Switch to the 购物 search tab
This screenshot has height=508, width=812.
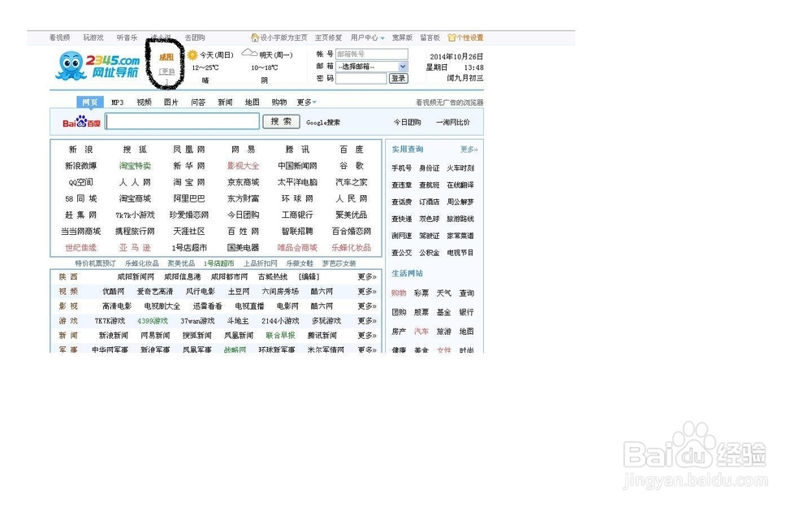[x=279, y=102]
